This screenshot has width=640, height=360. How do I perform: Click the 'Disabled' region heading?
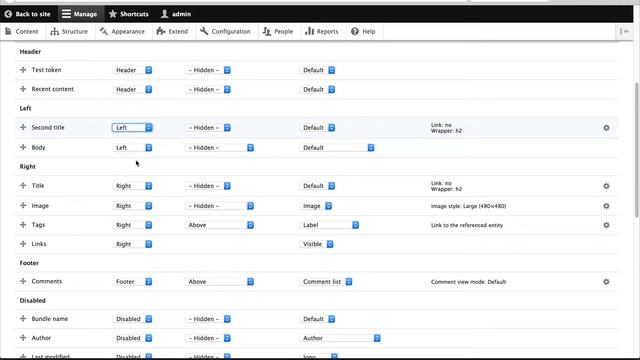point(32,300)
